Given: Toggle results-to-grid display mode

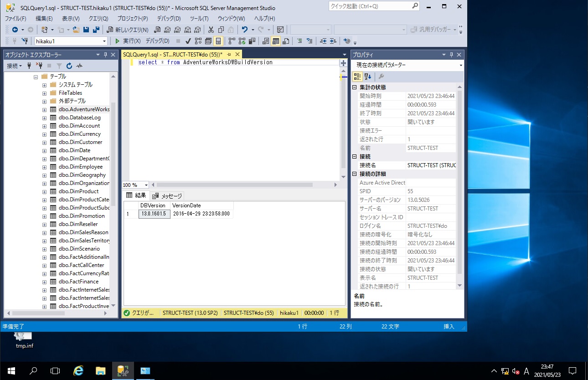Looking at the screenshot, I should 275,41.
